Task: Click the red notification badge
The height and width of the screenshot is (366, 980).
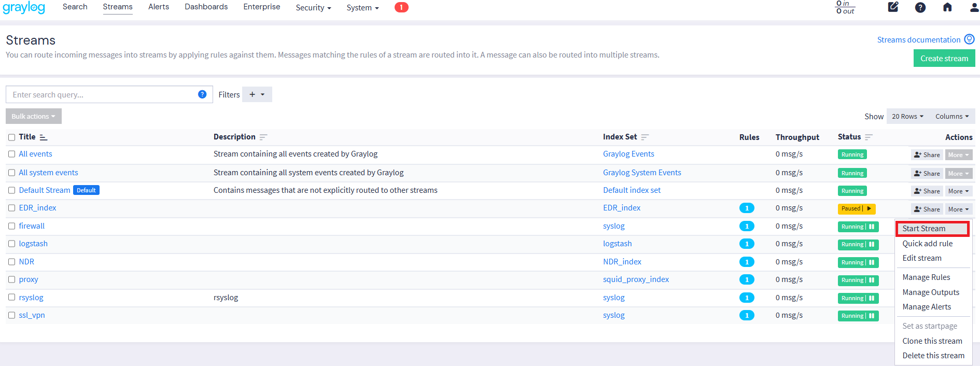Action: (x=401, y=7)
